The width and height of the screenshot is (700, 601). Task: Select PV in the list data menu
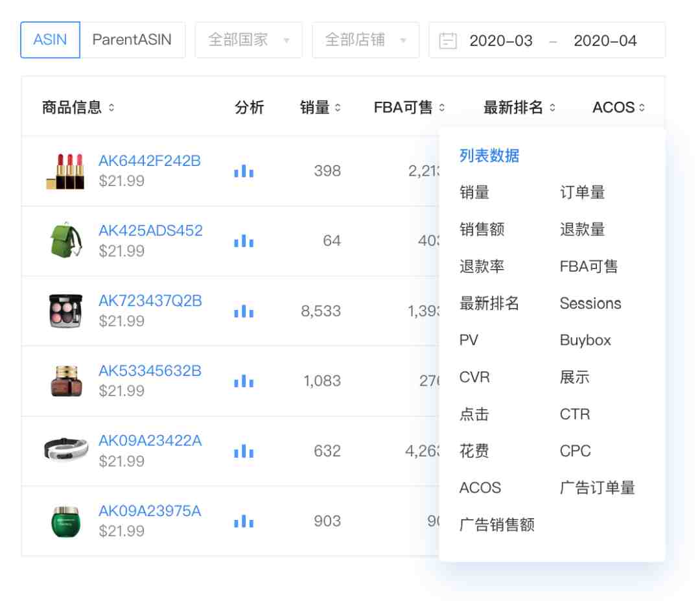point(469,340)
